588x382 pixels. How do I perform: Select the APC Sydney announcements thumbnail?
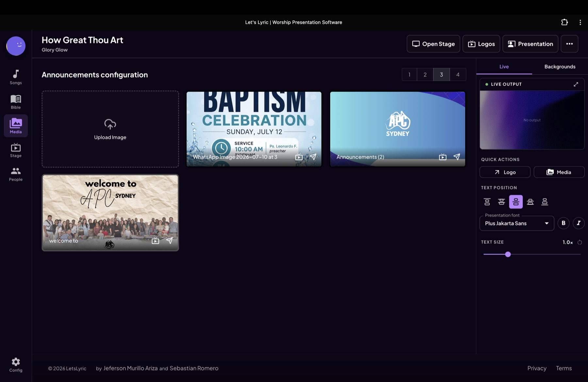(x=398, y=129)
